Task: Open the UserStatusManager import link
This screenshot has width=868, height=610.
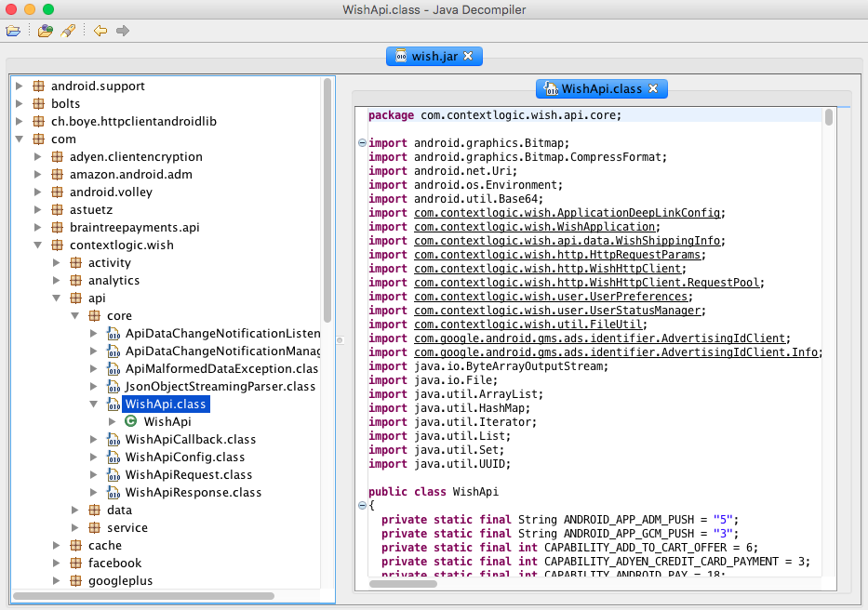Action: pos(557,311)
